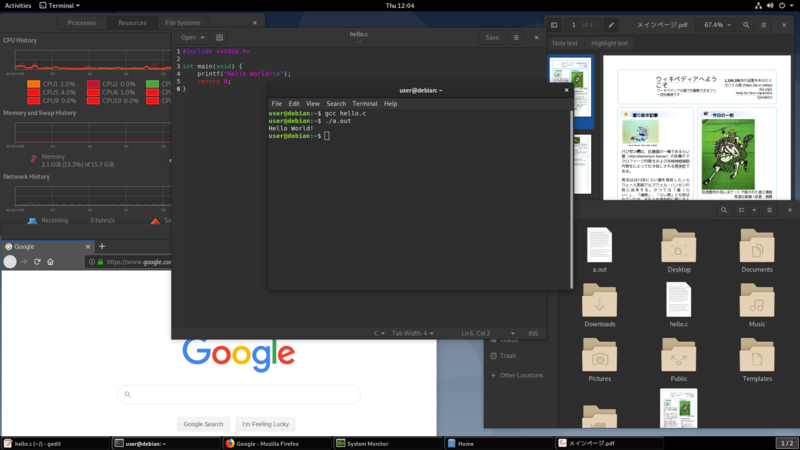Expand the Files view options dropdown arrow
This screenshot has width=800, height=450.
click(x=754, y=210)
